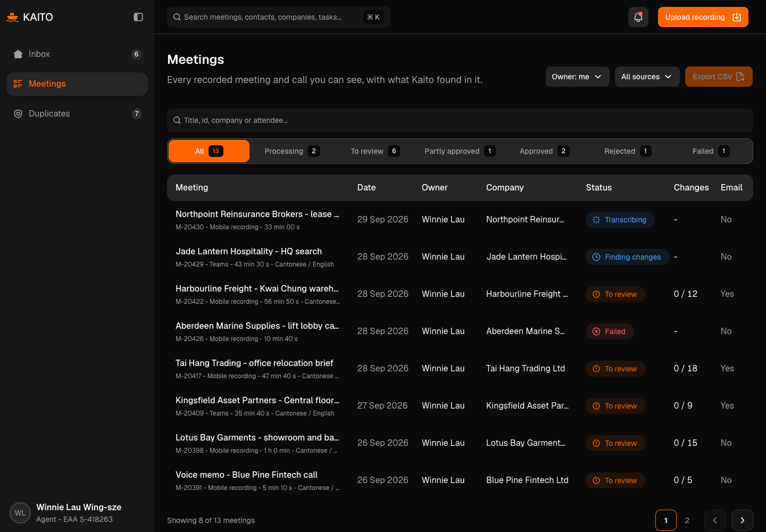The width and height of the screenshot is (766, 532).
Task: Click the Failed status cross icon
Action: (596, 331)
